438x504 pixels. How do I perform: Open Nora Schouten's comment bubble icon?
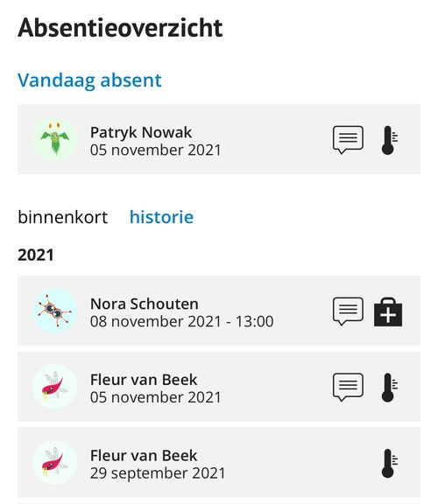coord(348,311)
